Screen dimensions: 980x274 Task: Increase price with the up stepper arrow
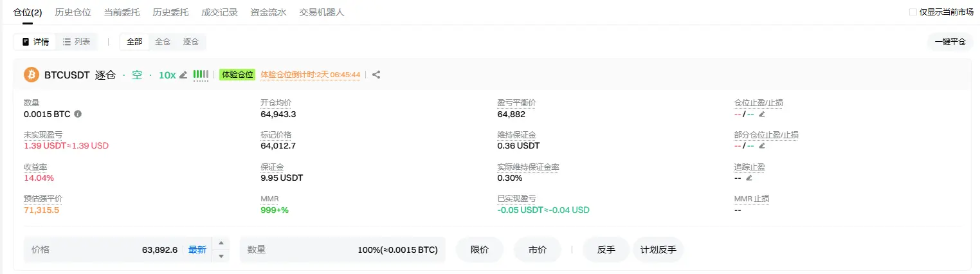click(x=221, y=243)
